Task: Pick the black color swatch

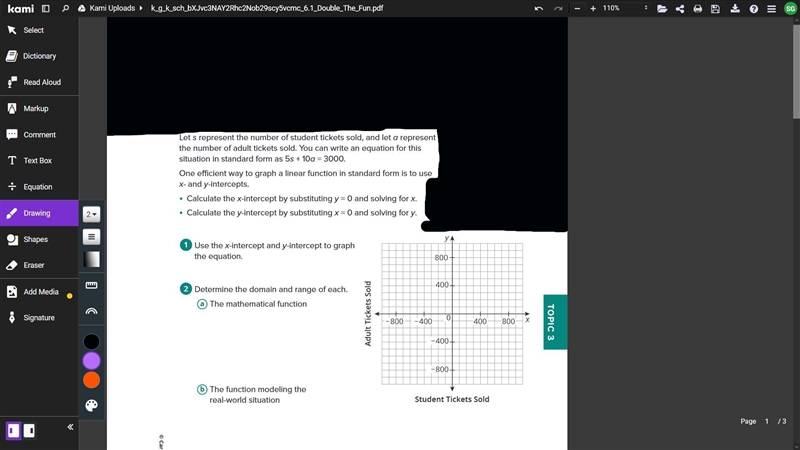Action: (x=91, y=342)
